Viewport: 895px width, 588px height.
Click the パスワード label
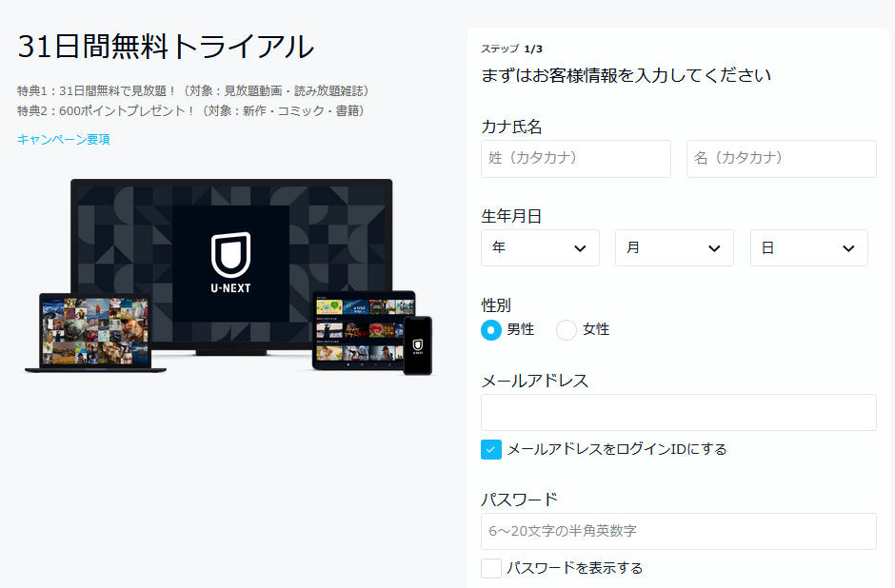point(520,499)
